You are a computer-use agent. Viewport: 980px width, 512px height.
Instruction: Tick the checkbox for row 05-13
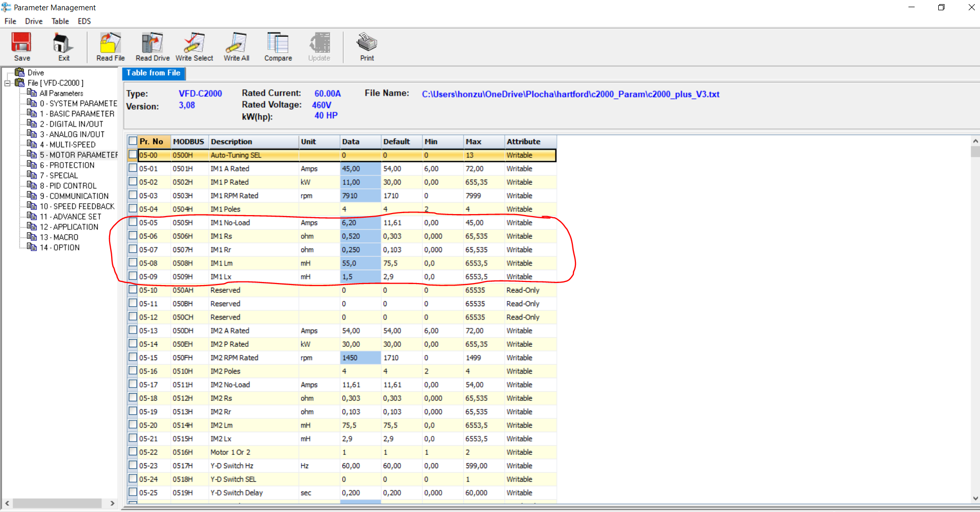tap(133, 330)
